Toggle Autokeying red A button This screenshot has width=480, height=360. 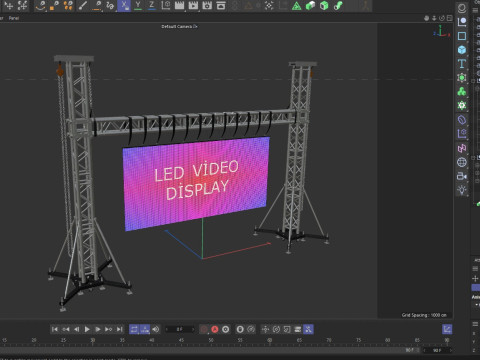(215, 329)
